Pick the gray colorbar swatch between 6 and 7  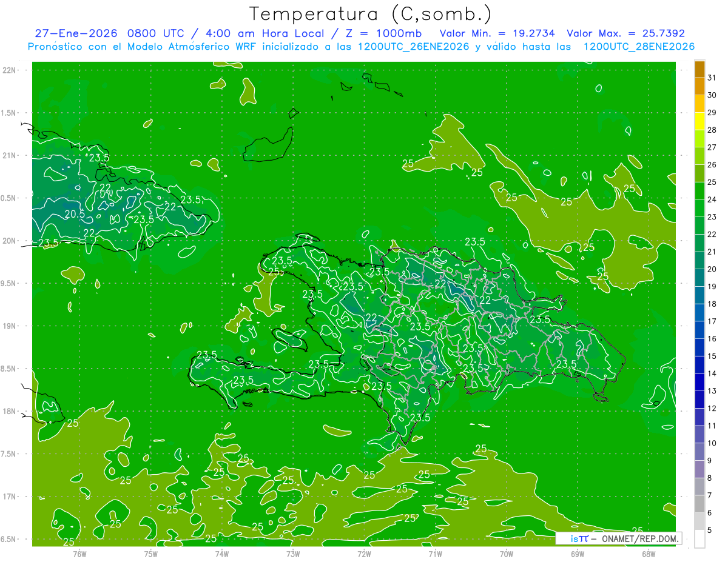[699, 504]
